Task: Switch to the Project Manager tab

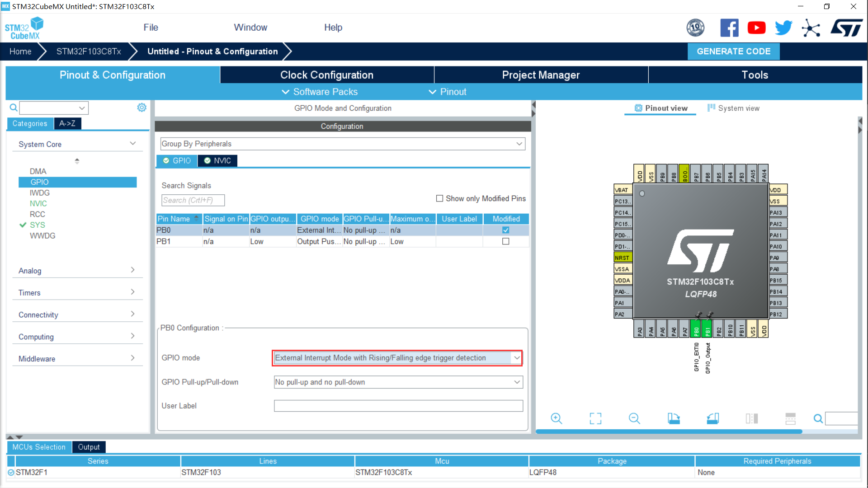Action: click(x=541, y=75)
